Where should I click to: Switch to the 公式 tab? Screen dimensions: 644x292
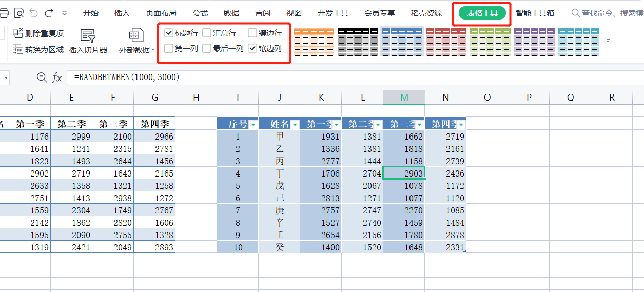click(200, 13)
